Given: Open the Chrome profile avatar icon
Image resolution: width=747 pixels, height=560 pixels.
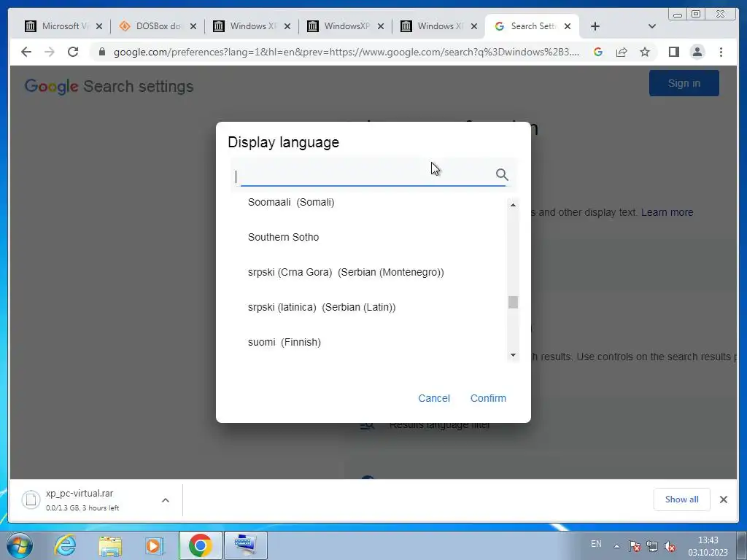Looking at the screenshot, I should tap(697, 52).
